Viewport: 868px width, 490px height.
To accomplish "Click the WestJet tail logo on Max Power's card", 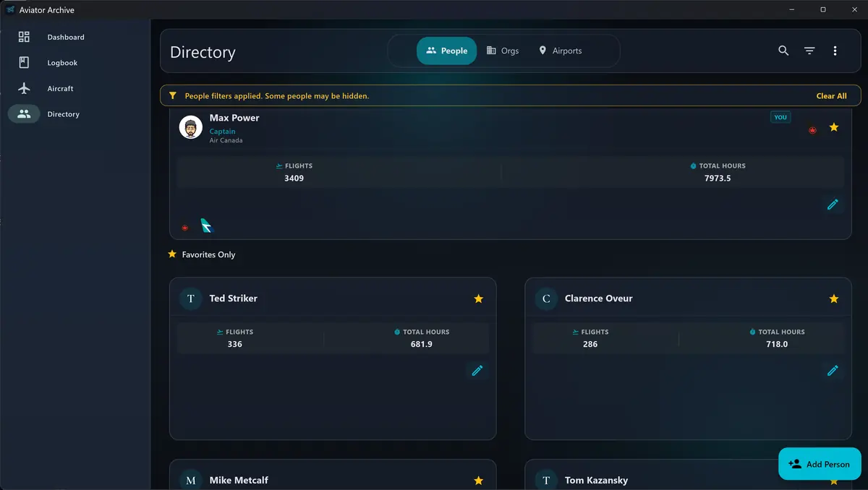I will click(207, 225).
